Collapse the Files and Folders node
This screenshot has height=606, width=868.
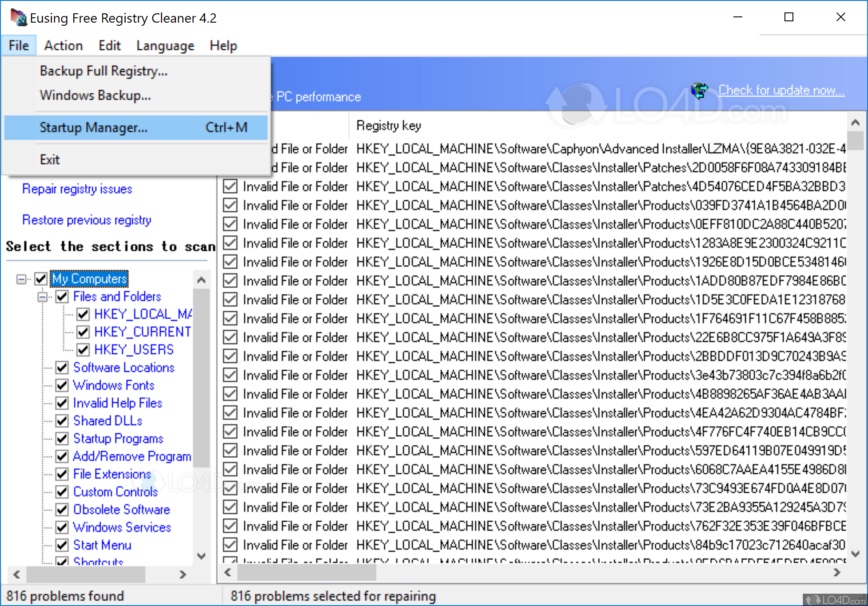point(43,297)
